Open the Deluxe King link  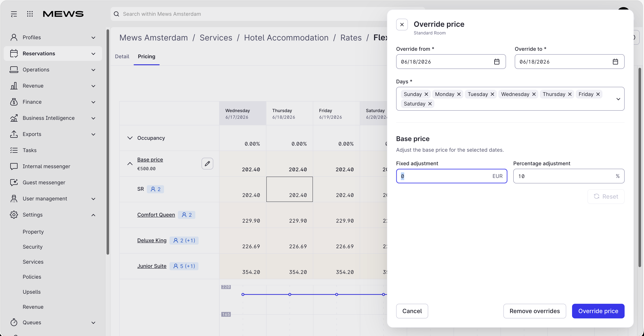coord(152,240)
